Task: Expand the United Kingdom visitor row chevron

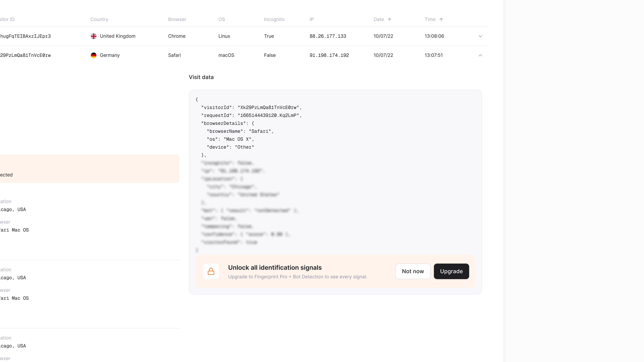Action: point(480,36)
